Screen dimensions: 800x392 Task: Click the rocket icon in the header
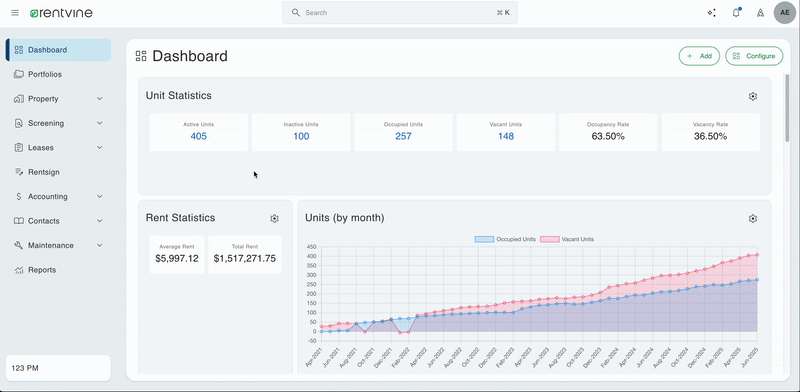pyautogui.click(x=760, y=13)
